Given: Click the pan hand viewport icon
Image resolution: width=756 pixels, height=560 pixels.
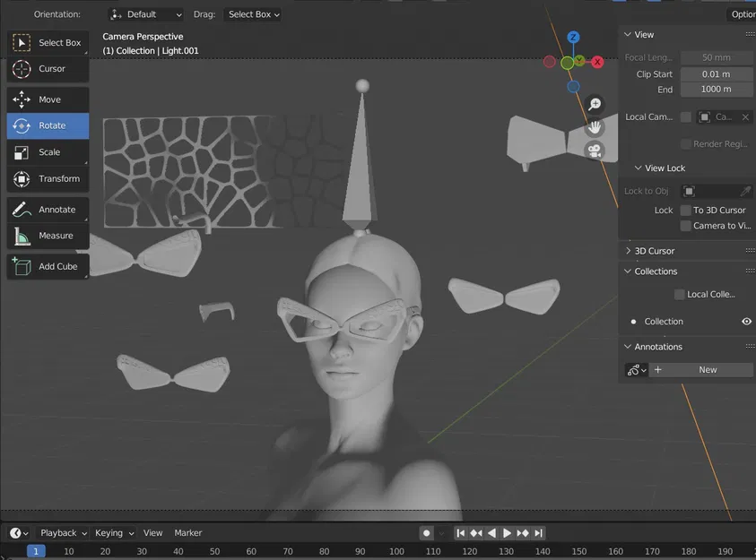Looking at the screenshot, I should click(595, 127).
